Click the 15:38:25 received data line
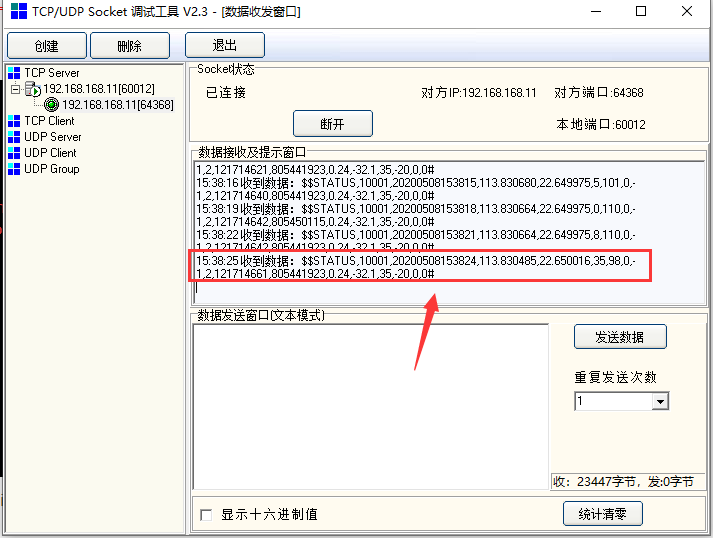Image resolution: width=713 pixels, height=538 pixels. point(416,261)
